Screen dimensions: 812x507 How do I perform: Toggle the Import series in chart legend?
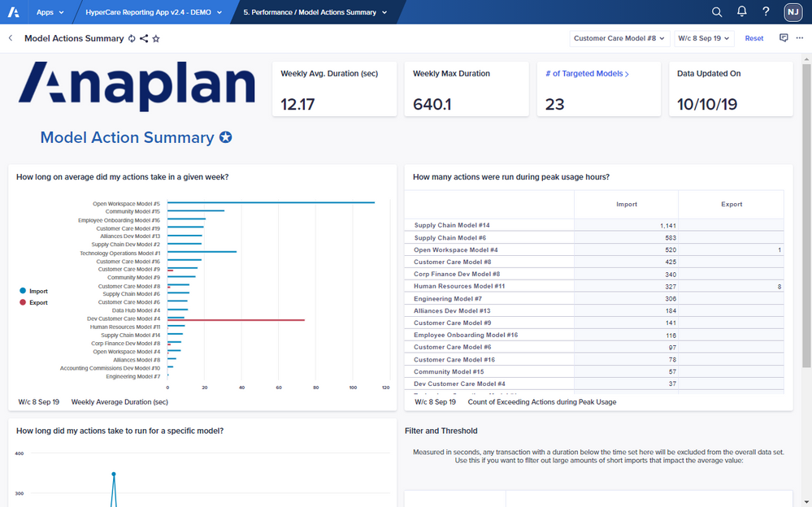[37, 291]
